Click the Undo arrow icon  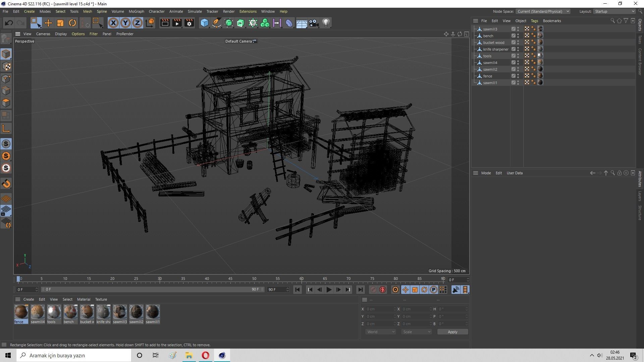tap(9, 23)
